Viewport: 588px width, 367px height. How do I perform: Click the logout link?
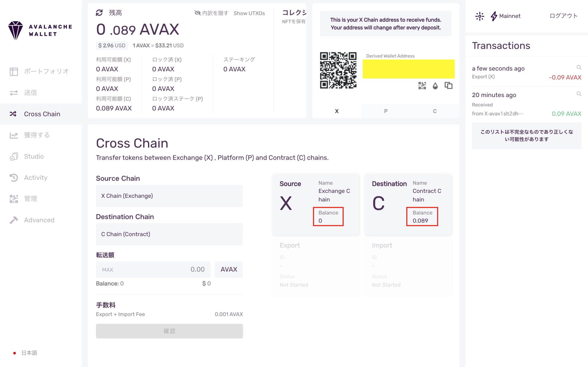pos(563,16)
